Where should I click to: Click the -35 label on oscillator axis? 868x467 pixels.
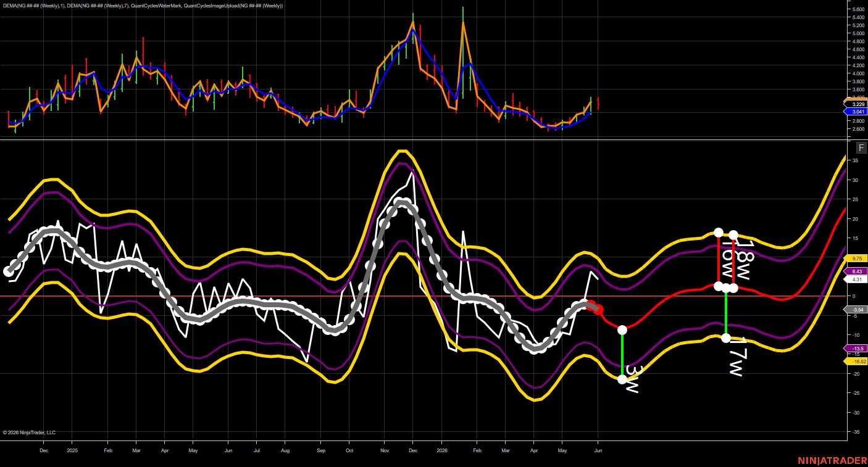[x=856, y=432]
